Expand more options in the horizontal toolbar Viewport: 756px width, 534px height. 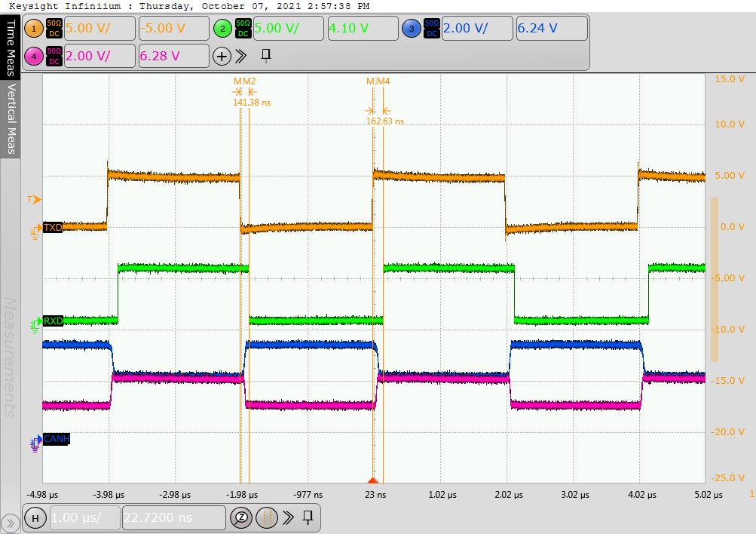(x=287, y=518)
